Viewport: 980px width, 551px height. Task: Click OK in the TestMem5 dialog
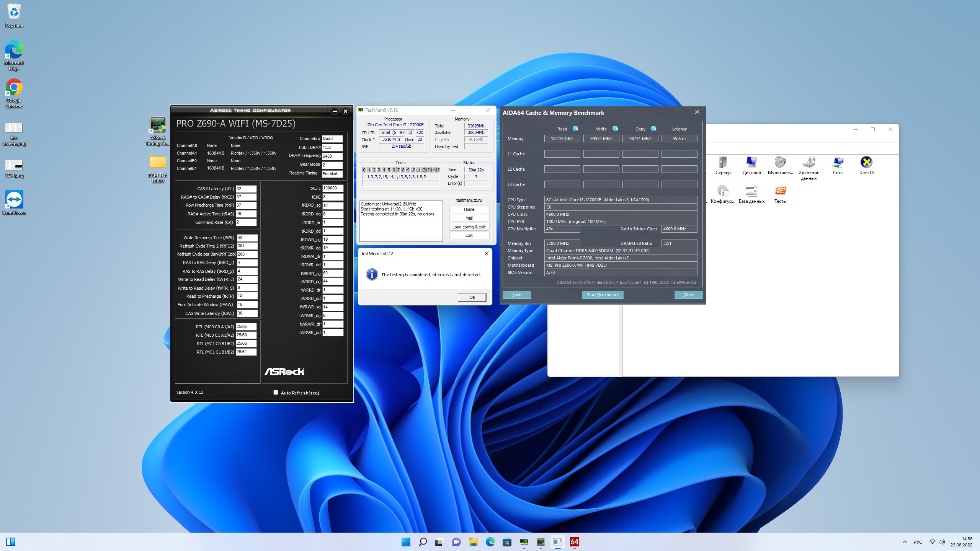pyautogui.click(x=472, y=297)
